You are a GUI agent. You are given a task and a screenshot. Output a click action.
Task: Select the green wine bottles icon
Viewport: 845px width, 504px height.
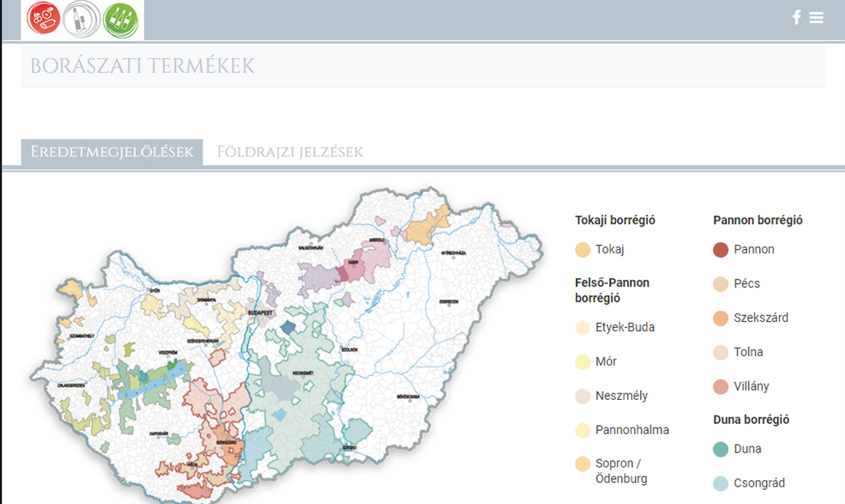coord(120,18)
